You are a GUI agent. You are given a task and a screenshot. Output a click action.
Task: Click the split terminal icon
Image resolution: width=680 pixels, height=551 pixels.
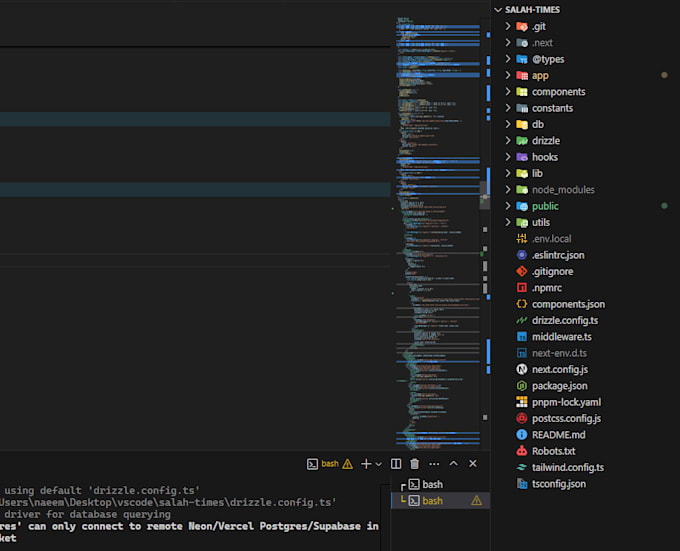point(396,464)
